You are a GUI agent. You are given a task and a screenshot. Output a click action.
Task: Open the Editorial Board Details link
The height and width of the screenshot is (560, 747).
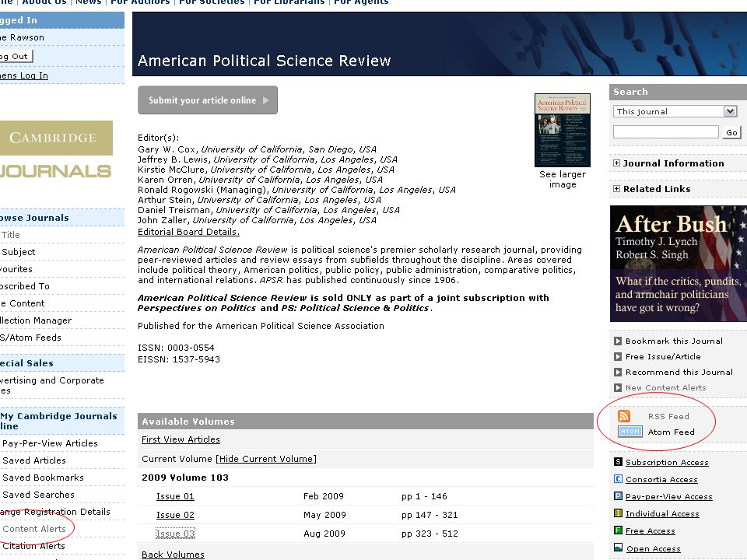(x=188, y=232)
